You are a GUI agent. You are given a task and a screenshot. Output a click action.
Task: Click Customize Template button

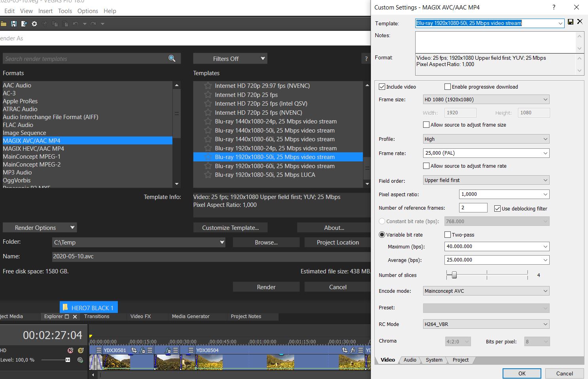pos(231,227)
